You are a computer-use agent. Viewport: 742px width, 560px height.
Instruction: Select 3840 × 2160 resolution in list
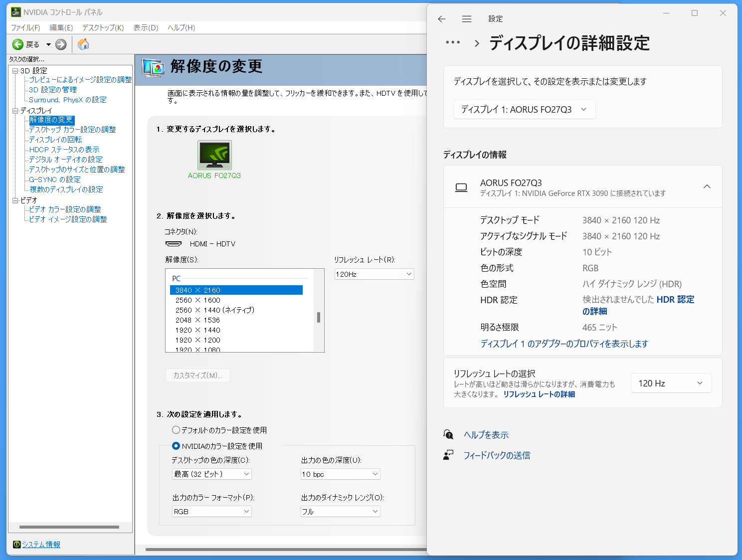(x=236, y=290)
